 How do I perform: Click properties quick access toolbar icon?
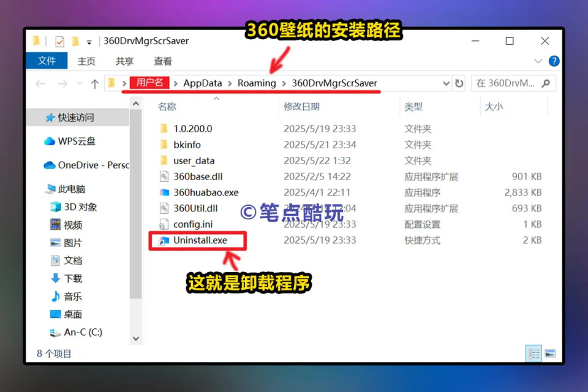click(59, 41)
